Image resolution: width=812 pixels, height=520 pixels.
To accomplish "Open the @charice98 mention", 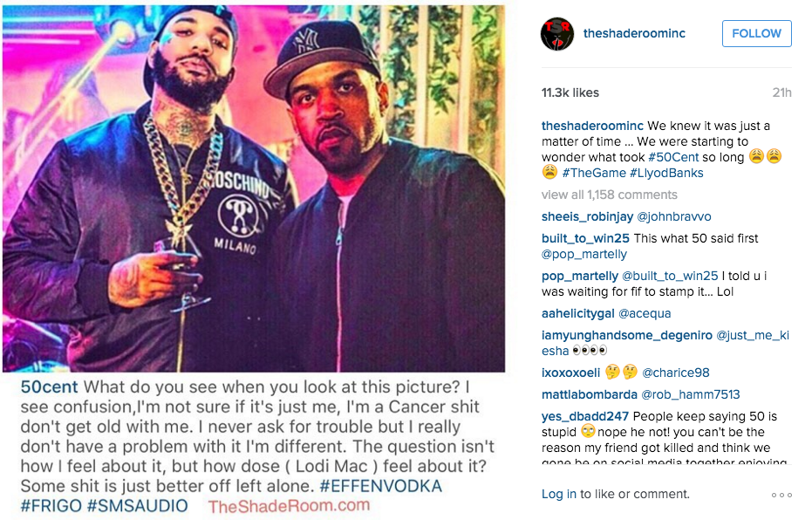I will [676, 373].
